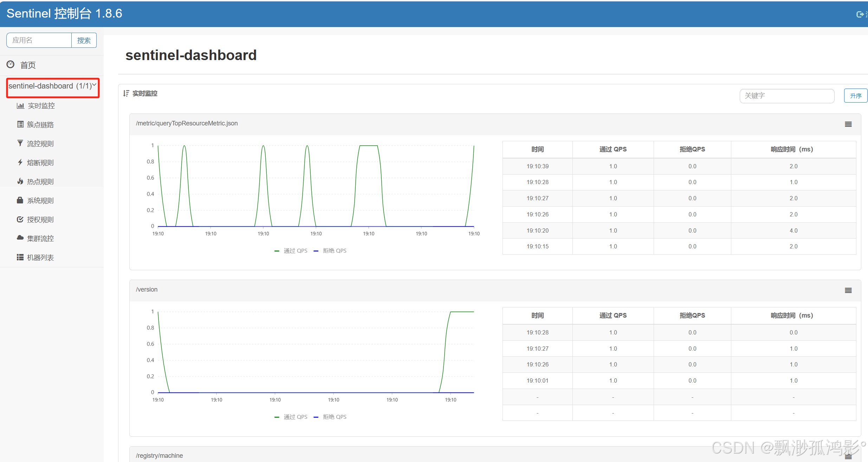
Task: Toggle the 拒绝 QPS legend under first chart
Action: tap(330, 250)
